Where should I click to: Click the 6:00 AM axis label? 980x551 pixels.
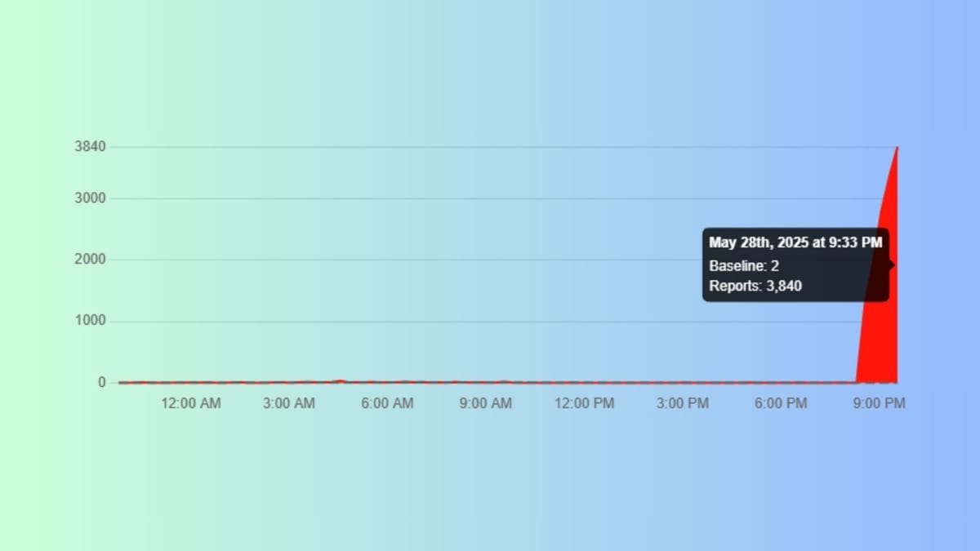coord(386,403)
